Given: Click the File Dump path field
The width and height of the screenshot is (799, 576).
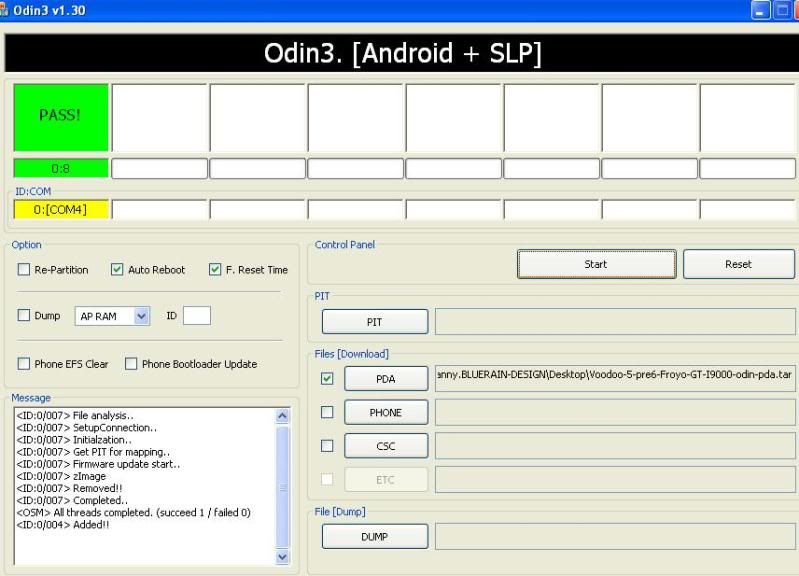Looking at the screenshot, I should (615, 536).
